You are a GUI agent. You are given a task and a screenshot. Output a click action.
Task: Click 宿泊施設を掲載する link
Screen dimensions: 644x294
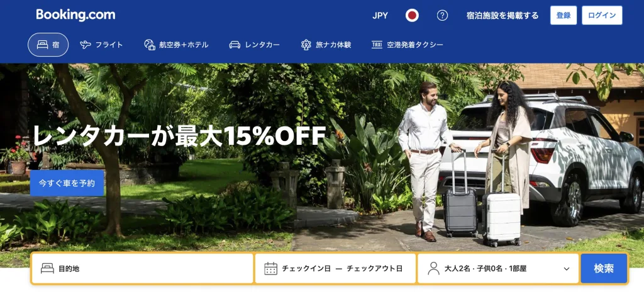(502, 16)
